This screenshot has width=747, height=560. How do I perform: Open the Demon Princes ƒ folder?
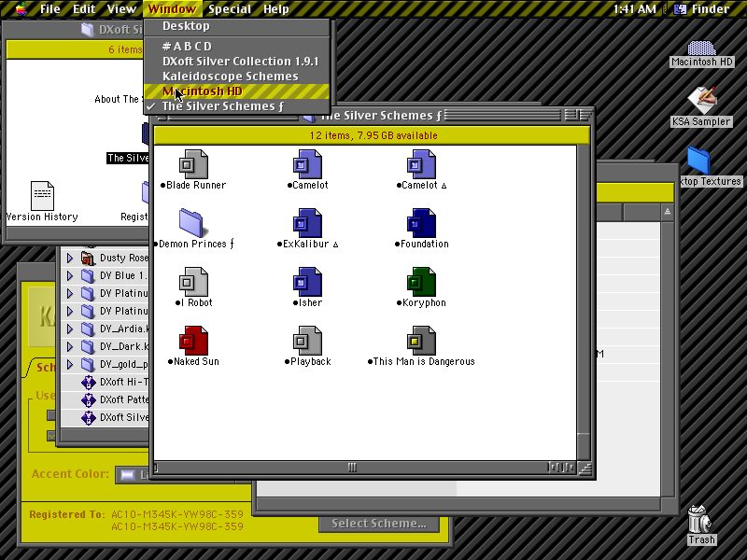[x=191, y=223]
